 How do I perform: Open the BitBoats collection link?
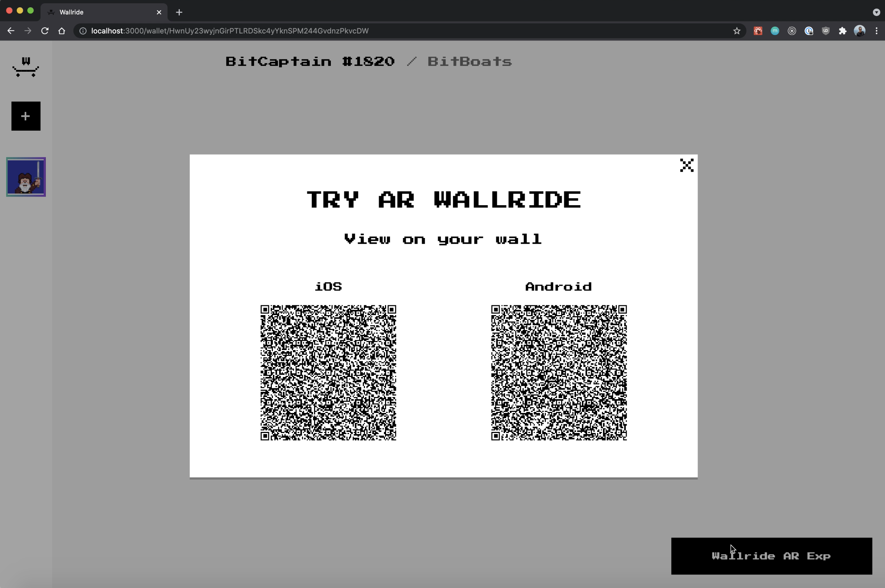tap(469, 61)
